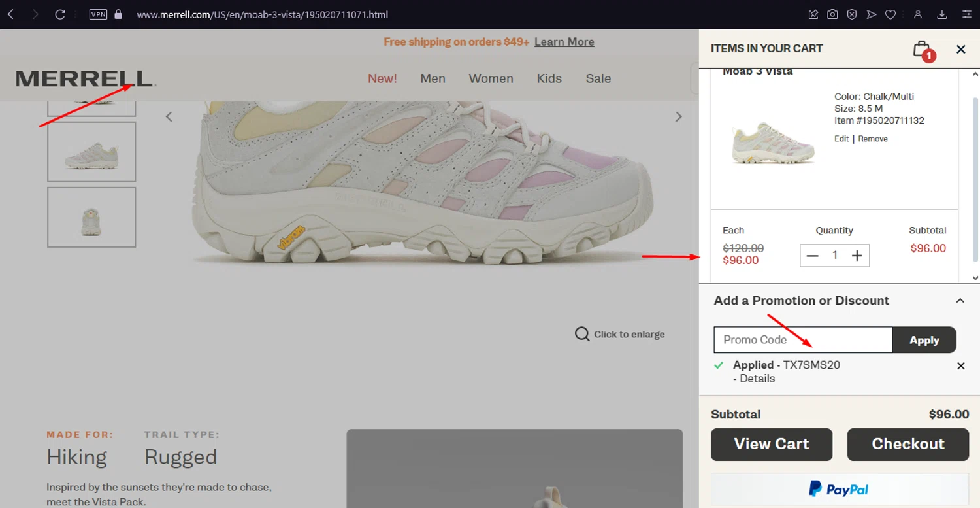Click the Item #195020711132 text
Screen dimensions: 980x508
(x=879, y=120)
